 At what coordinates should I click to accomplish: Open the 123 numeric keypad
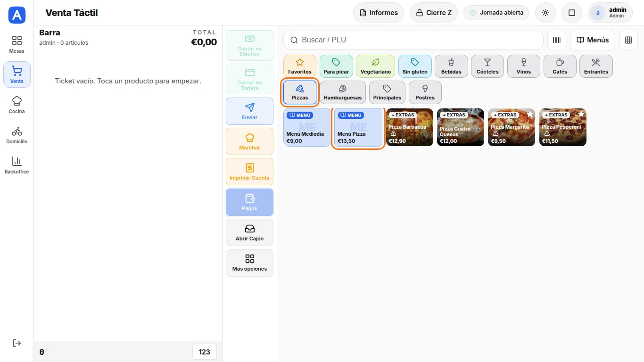pos(205,352)
